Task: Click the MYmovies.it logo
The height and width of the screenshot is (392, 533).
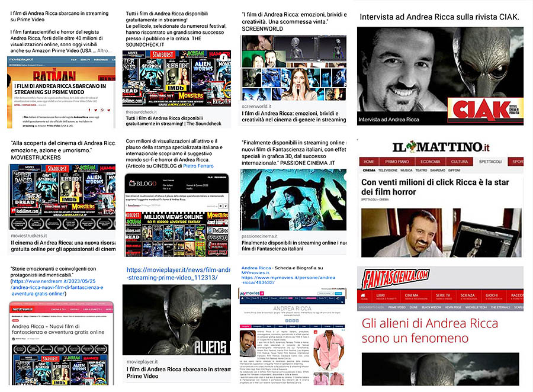Action: pyautogui.click(x=252, y=293)
